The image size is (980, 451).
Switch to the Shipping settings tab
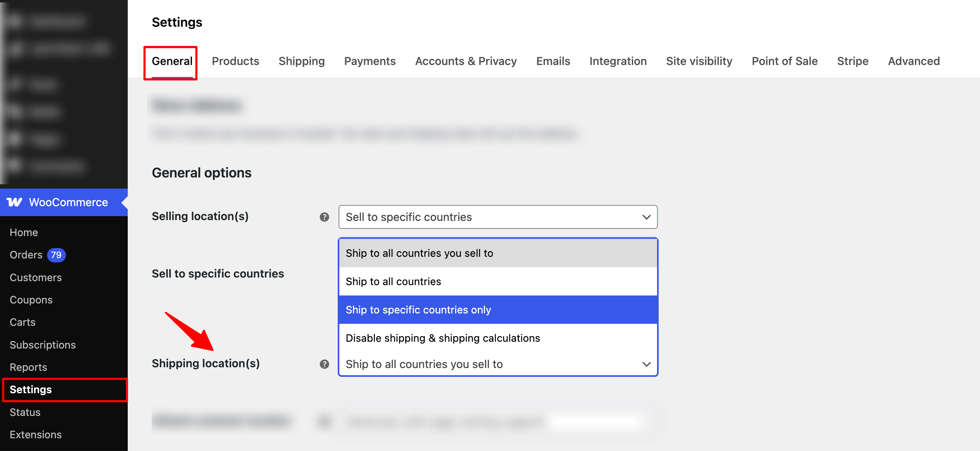pos(301,61)
